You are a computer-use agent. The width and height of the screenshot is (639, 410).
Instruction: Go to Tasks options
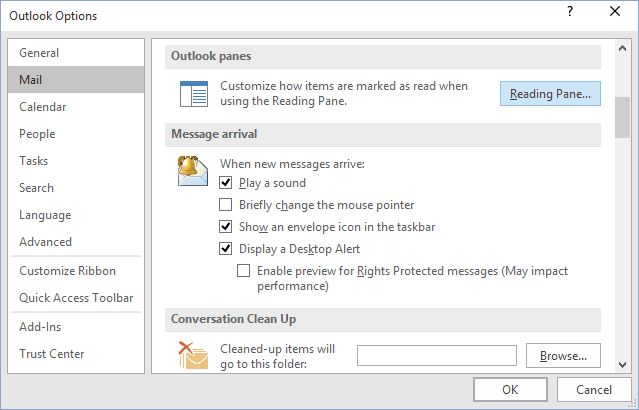pyautogui.click(x=76, y=161)
